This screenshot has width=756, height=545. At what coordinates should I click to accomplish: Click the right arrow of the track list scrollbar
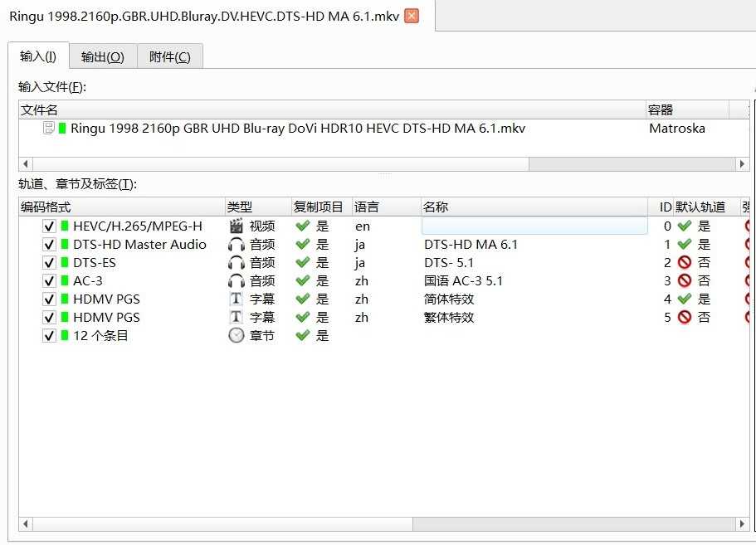[743, 524]
